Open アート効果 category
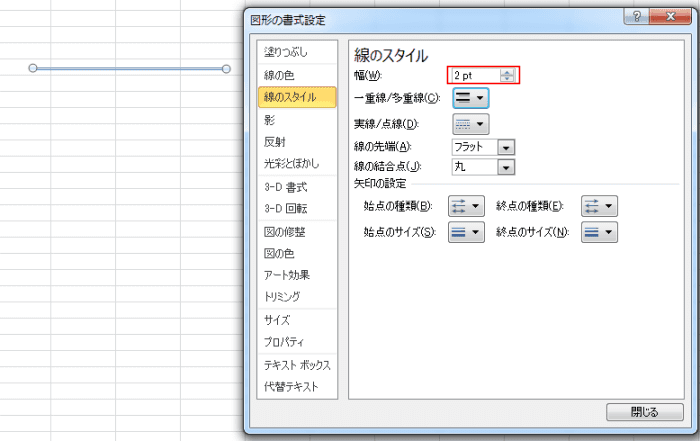 coord(297,275)
